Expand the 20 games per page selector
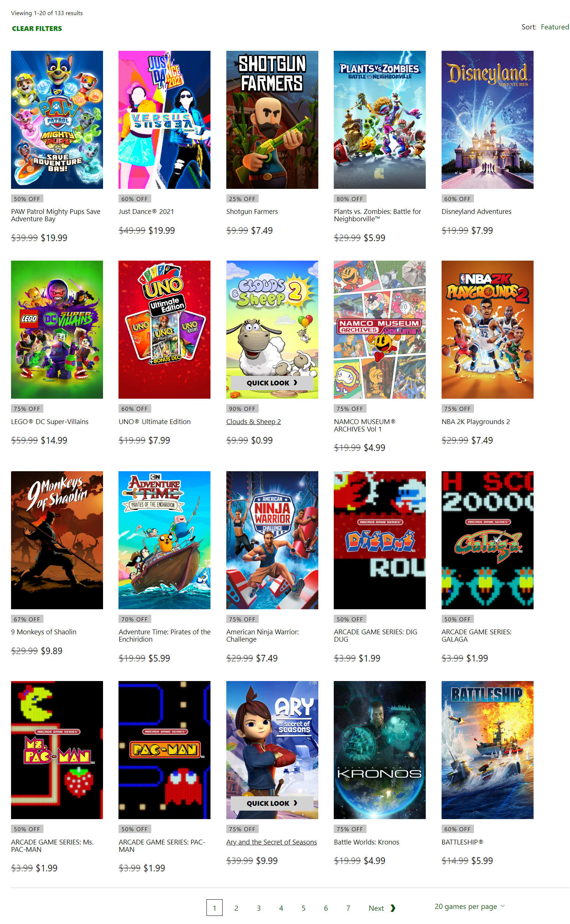 [469, 906]
